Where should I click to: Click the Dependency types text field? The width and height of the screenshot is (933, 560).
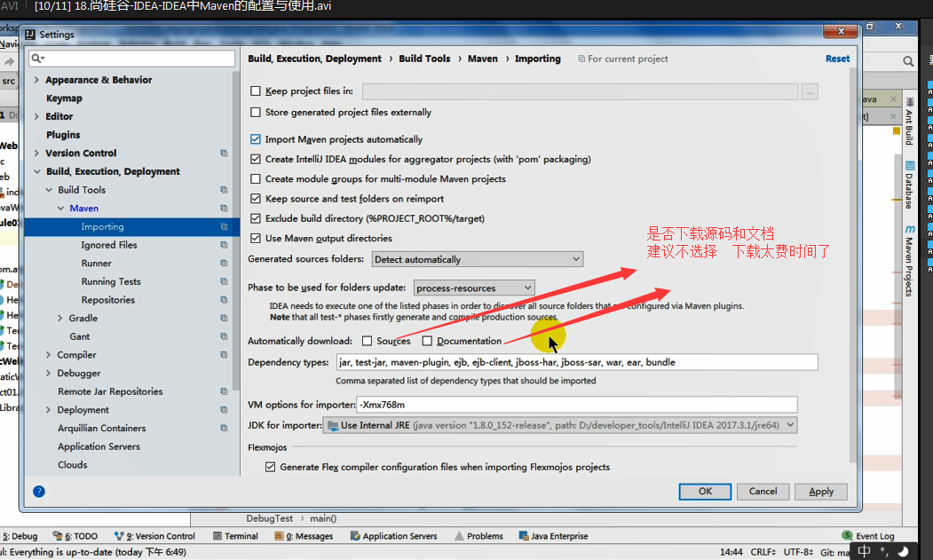(577, 362)
